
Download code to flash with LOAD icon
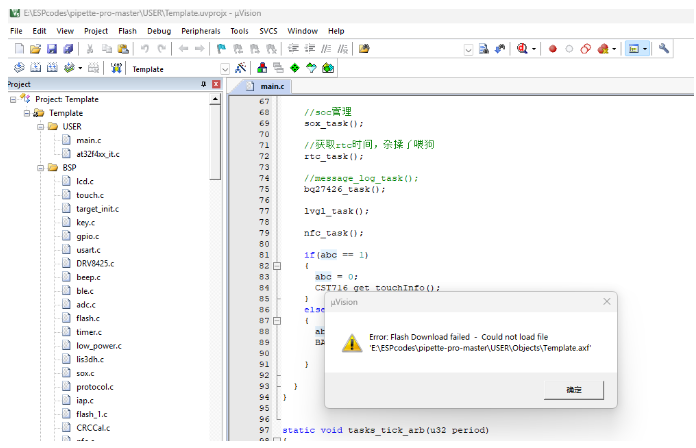point(116,68)
